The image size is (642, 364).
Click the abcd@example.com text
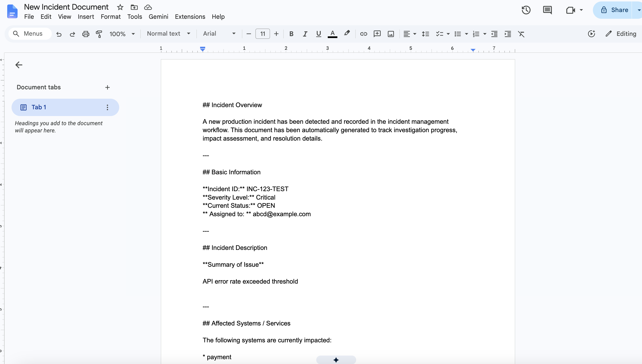pos(282,214)
